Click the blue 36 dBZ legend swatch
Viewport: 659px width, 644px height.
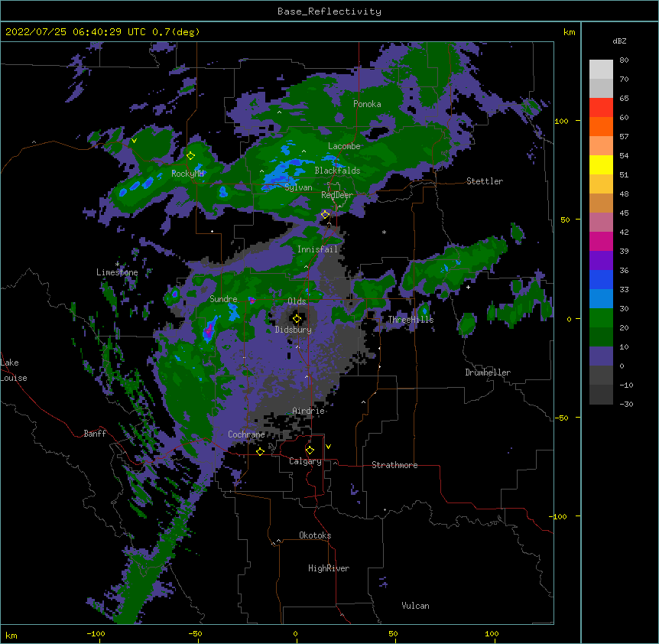click(x=601, y=279)
